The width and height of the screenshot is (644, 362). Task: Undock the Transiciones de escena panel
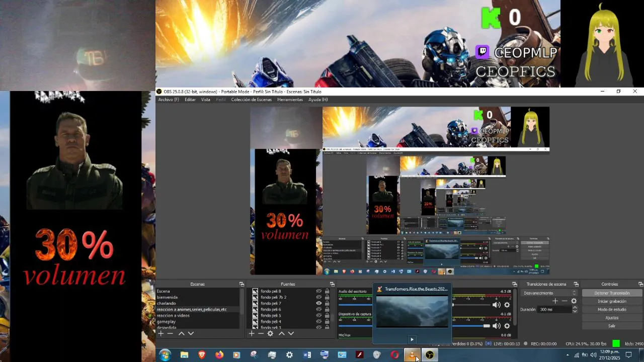[x=576, y=284]
